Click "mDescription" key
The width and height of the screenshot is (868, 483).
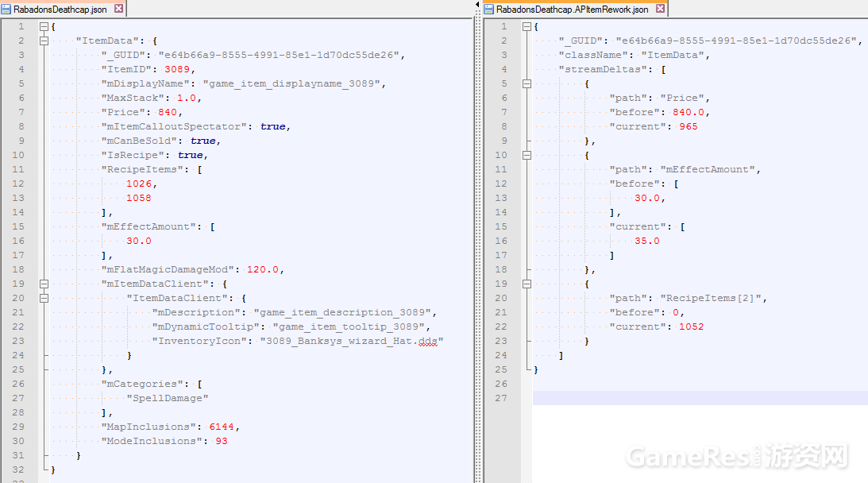196,312
